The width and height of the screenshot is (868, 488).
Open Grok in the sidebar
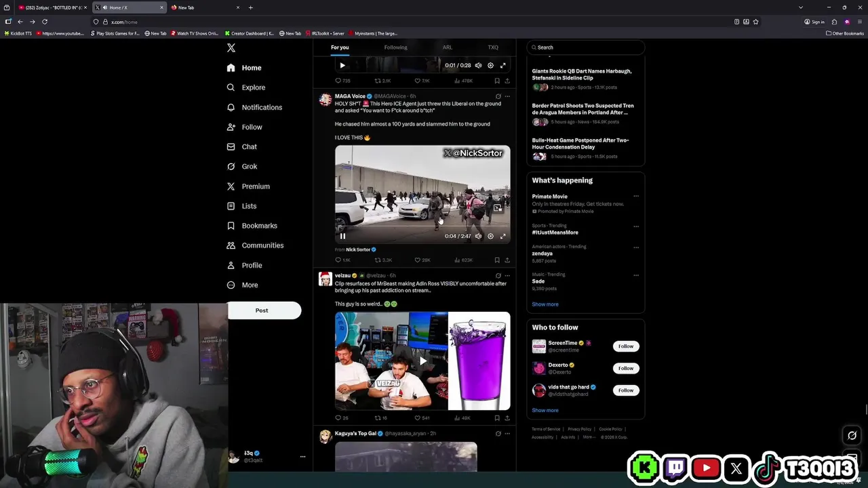point(242,166)
